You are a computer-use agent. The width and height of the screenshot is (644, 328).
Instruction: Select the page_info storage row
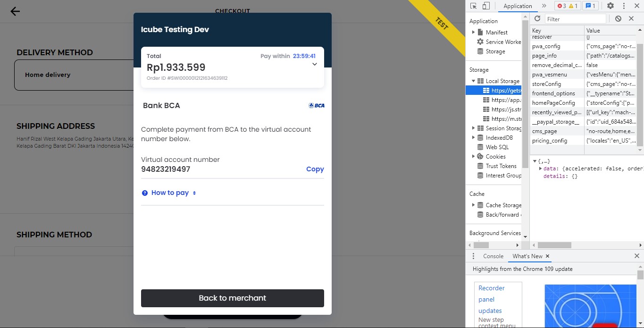tap(583, 56)
